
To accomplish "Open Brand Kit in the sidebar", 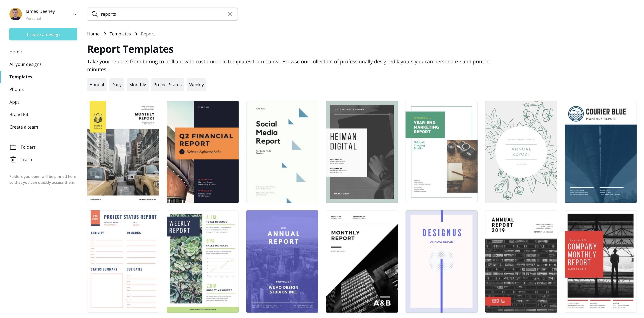I will tap(19, 114).
